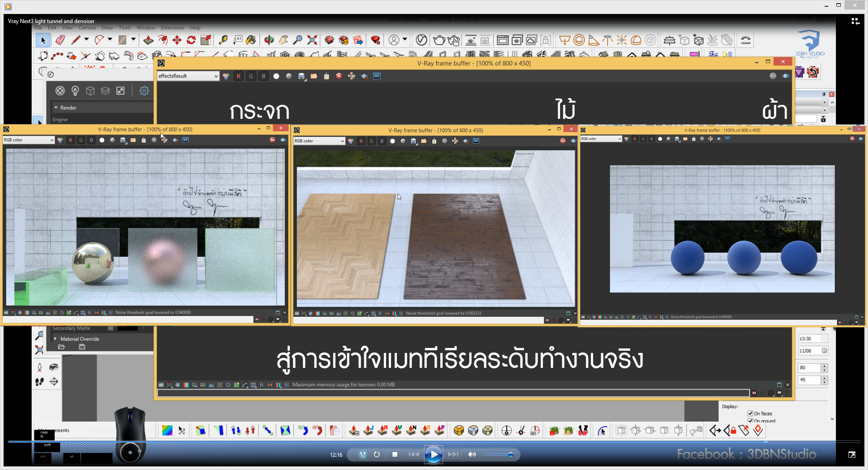
Task: Open the Camera menu
Action: click(x=87, y=28)
